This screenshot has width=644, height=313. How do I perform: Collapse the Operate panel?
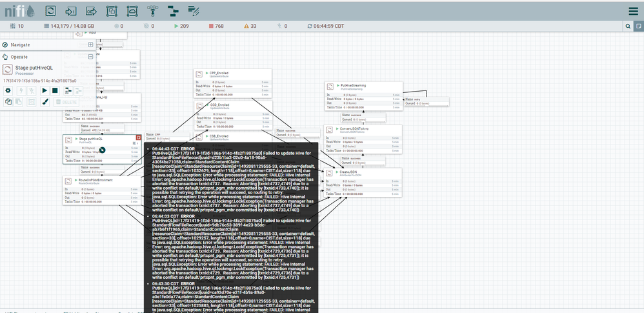91,57
